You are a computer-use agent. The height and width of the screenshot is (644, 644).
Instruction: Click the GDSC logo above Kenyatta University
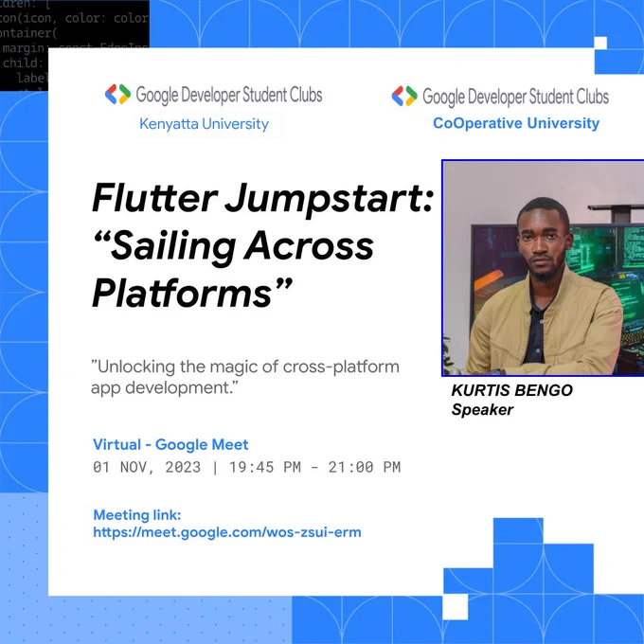[117, 94]
